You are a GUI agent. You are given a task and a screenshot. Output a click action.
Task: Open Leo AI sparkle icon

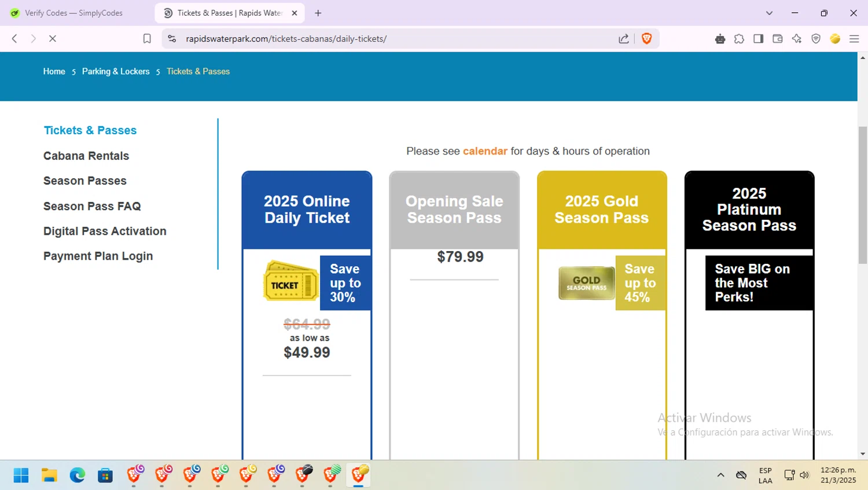[x=797, y=39]
